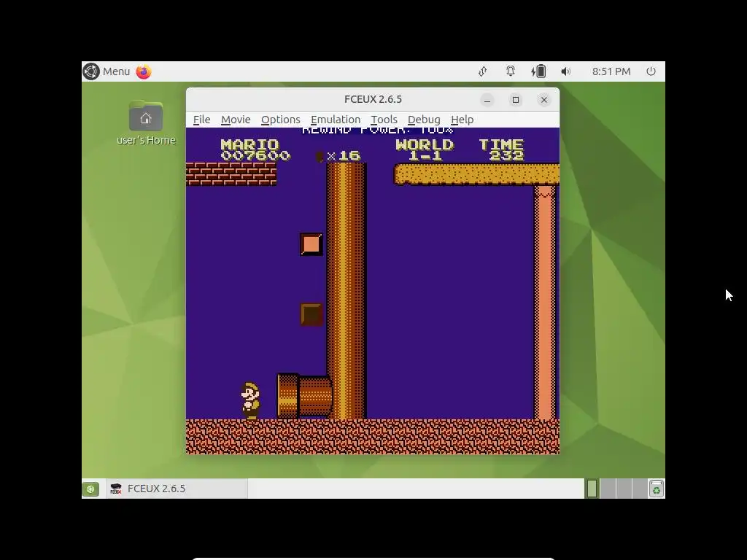Switch to the second workspace

point(608,489)
